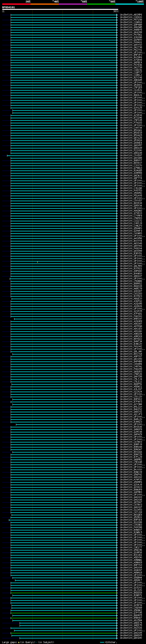
Task: Select hit label UniRef100_Q90YS0
Action: [x=131, y=45]
